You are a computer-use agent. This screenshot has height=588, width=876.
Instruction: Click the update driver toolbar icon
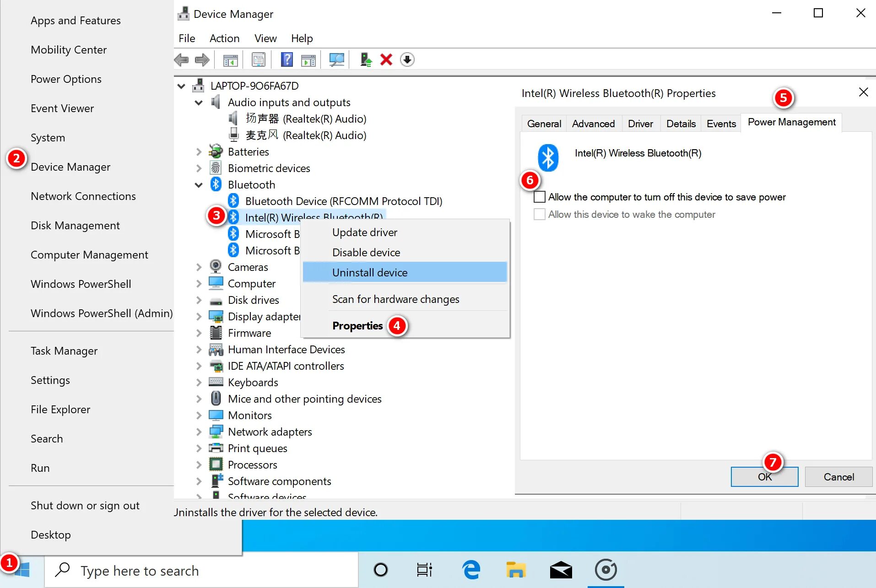365,60
